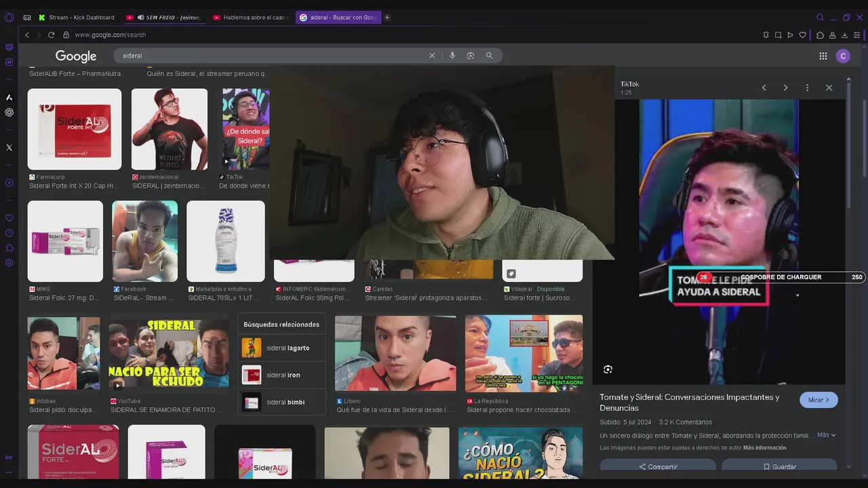Click the magnifier search submit icon
This screenshot has height=488, width=868.
click(x=489, y=56)
